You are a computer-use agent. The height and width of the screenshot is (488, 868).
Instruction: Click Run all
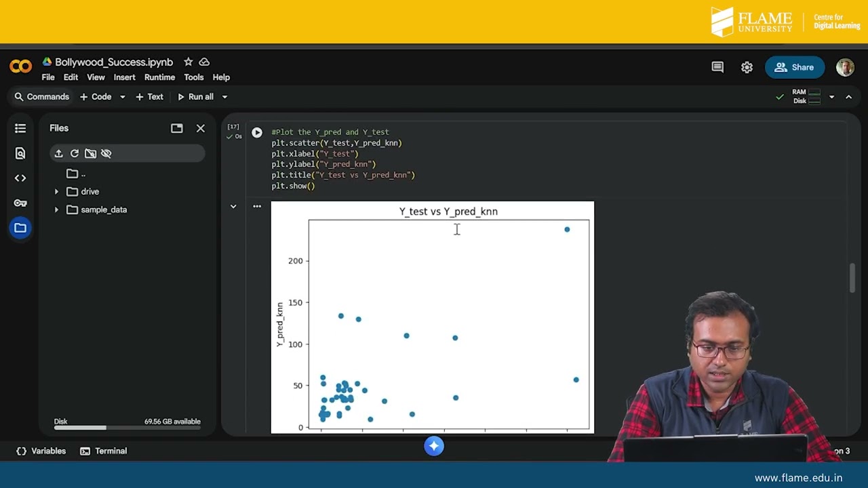(195, 97)
